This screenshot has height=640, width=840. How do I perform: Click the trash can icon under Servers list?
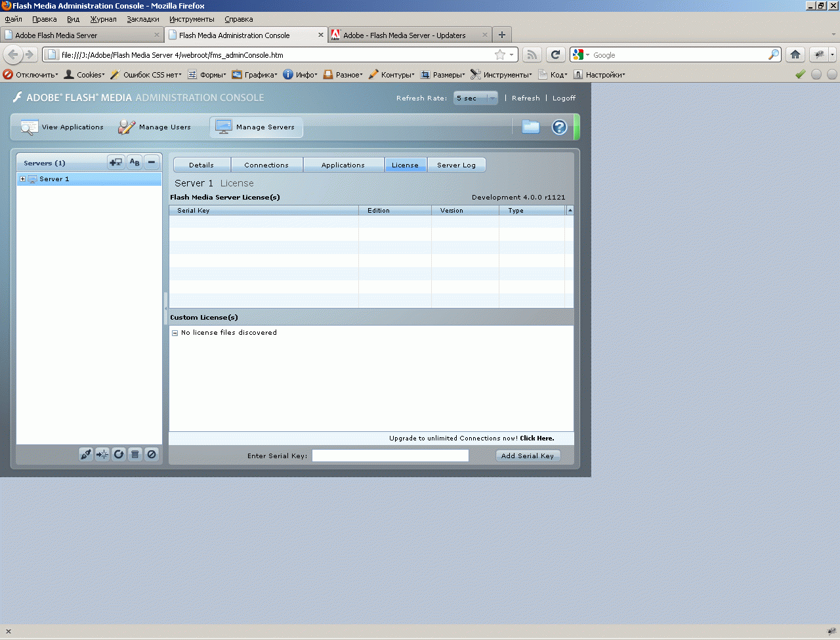coord(135,454)
